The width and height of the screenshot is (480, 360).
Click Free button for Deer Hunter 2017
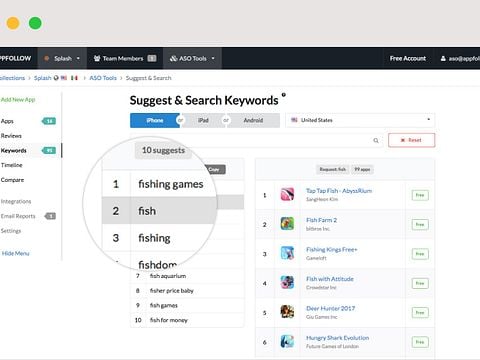(420, 313)
